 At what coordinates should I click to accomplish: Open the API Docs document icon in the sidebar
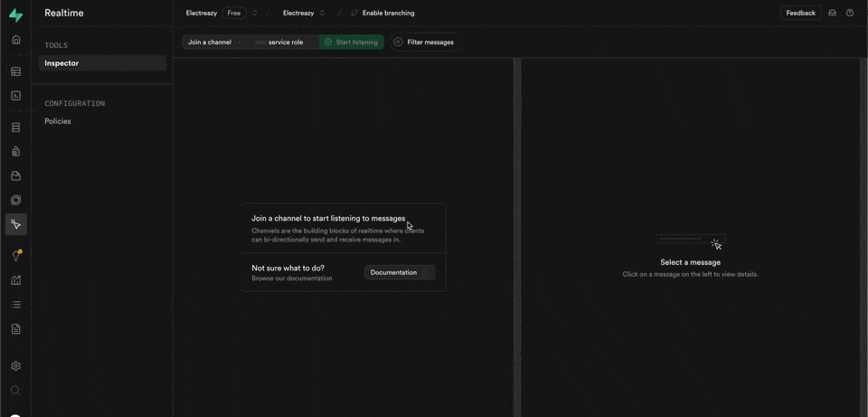[16, 329]
